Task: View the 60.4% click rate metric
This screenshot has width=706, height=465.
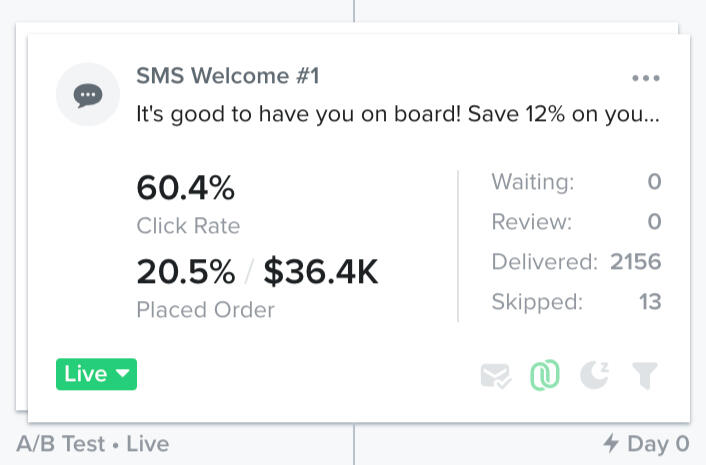Action: (x=185, y=187)
